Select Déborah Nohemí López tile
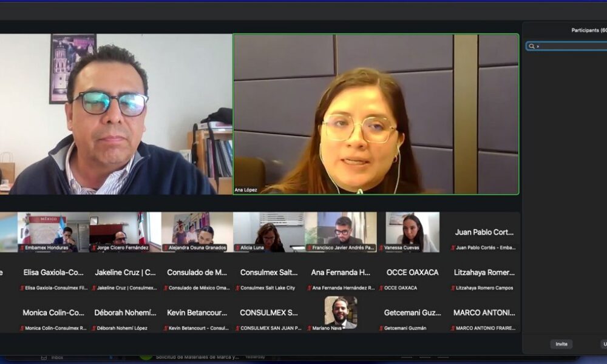This screenshot has height=364, width=607. point(125,312)
